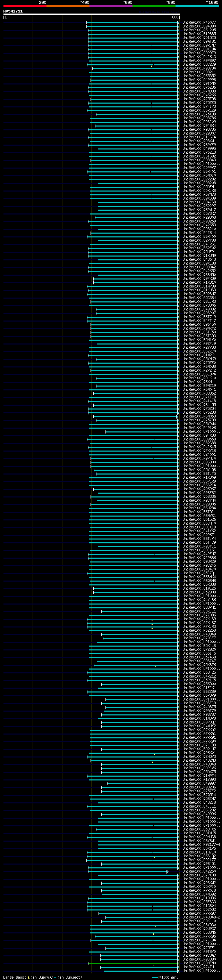
Task: Click the green alignment bar for Q9HEN0
Action: coord(134,964)
